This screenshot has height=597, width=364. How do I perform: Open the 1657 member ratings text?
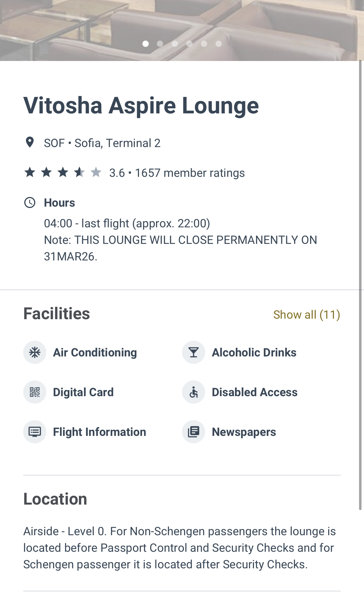190,173
